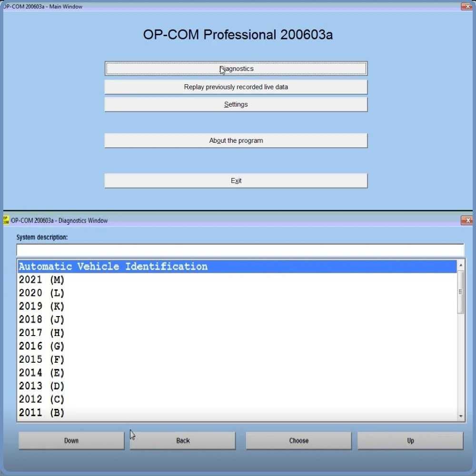Select model year 2020 (L)
This screenshot has width=476, height=476.
click(237, 293)
